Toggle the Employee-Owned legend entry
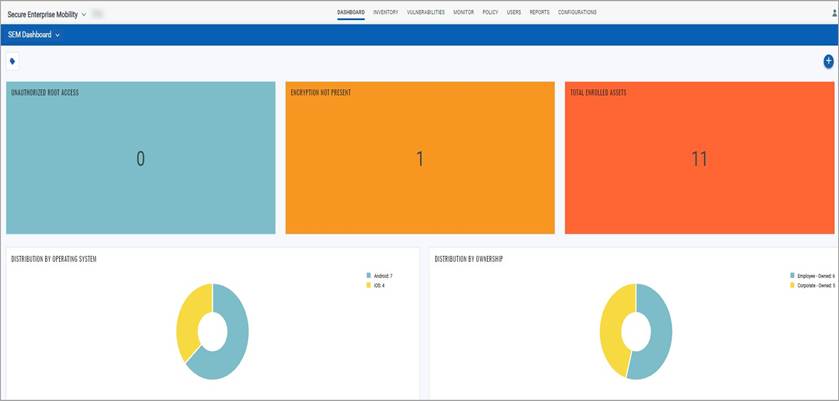This screenshot has width=839, height=401. pyautogui.click(x=812, y=276)
